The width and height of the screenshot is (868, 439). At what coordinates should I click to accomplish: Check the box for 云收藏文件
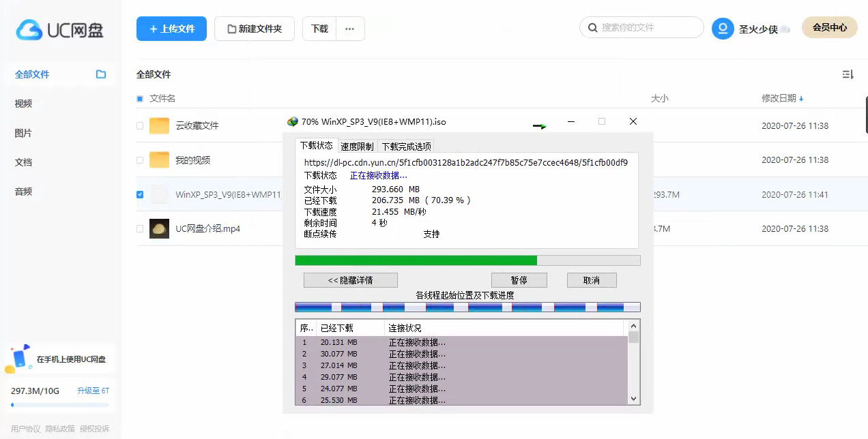[140, 126]
